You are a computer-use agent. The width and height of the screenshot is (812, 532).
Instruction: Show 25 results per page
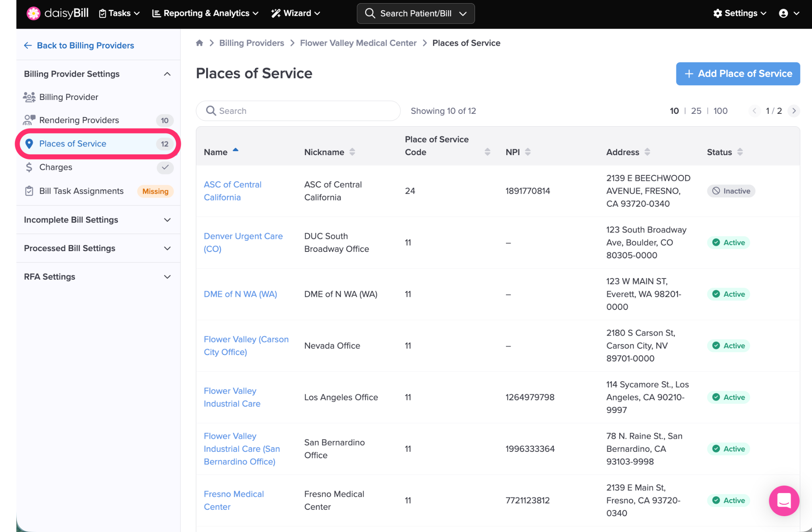tap(696, 111)
